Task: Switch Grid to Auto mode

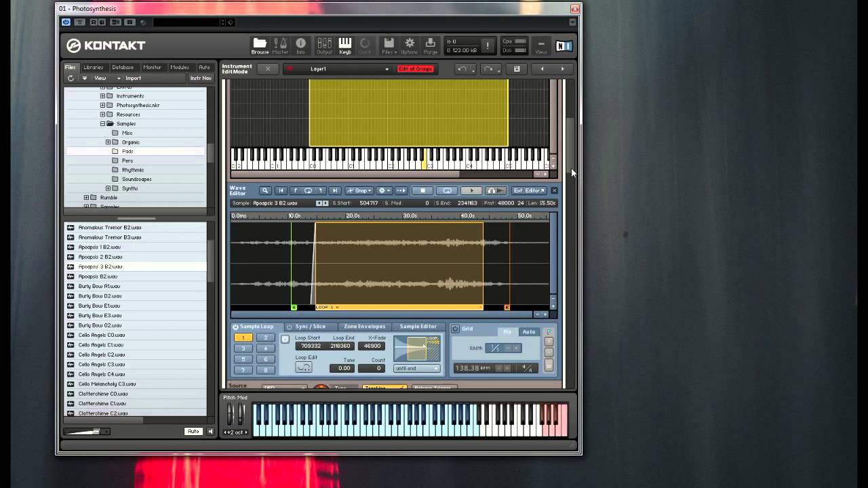Action: point(528,332)
